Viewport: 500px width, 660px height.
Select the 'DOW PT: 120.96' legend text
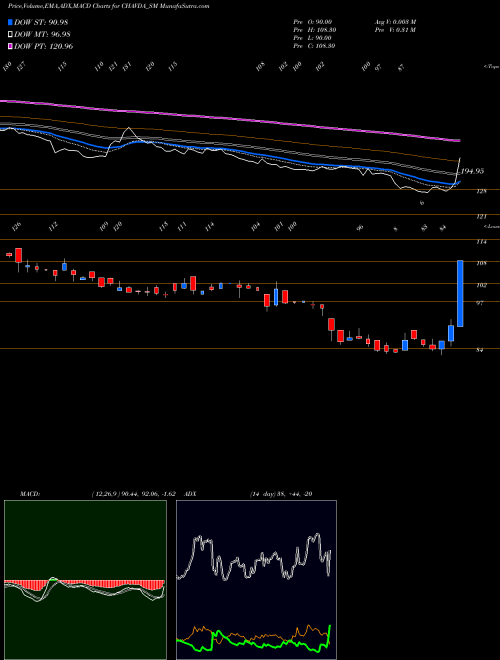pos(43,46)
